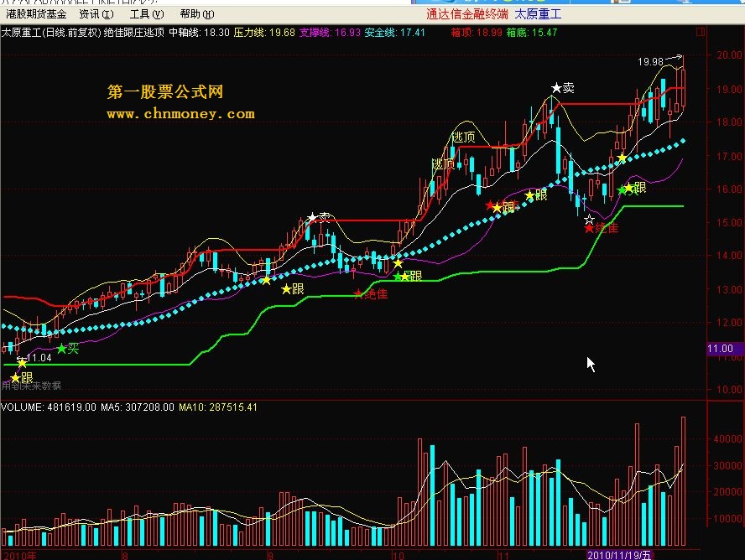The height and width of the screenshot is (560, 745).
Task: Open the 资讯(I) menu
Action: pyautogui.click(x=96, y=14)
